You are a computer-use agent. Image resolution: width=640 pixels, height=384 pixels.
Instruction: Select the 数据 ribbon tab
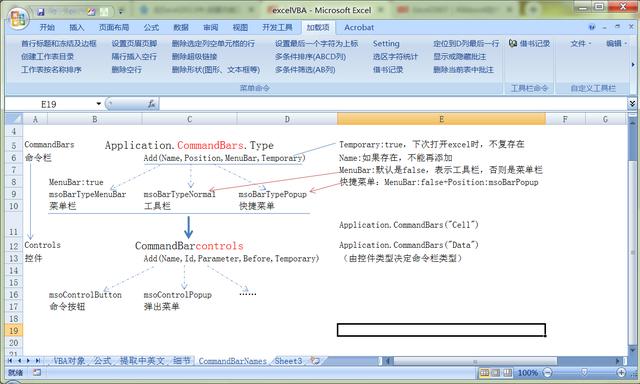(x=181, y=27)
